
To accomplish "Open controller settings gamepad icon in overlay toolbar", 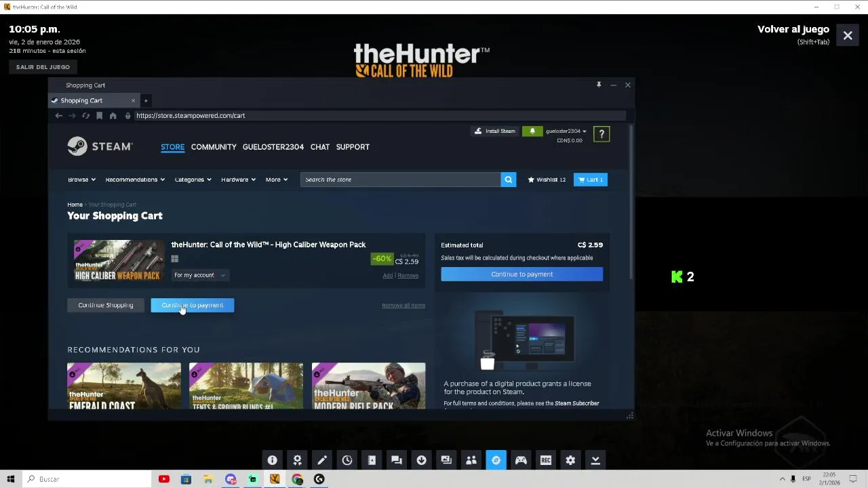I will point(521,460).
